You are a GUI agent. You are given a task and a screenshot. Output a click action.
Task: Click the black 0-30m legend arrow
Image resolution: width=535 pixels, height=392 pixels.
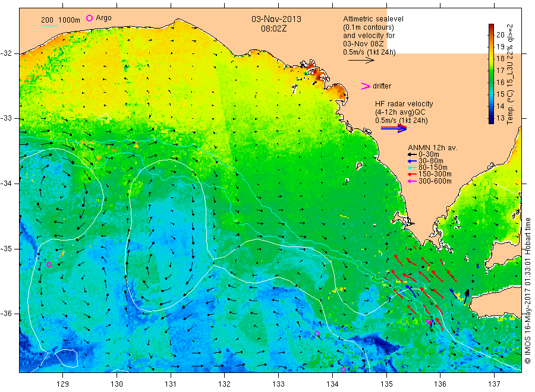[412, 154]
